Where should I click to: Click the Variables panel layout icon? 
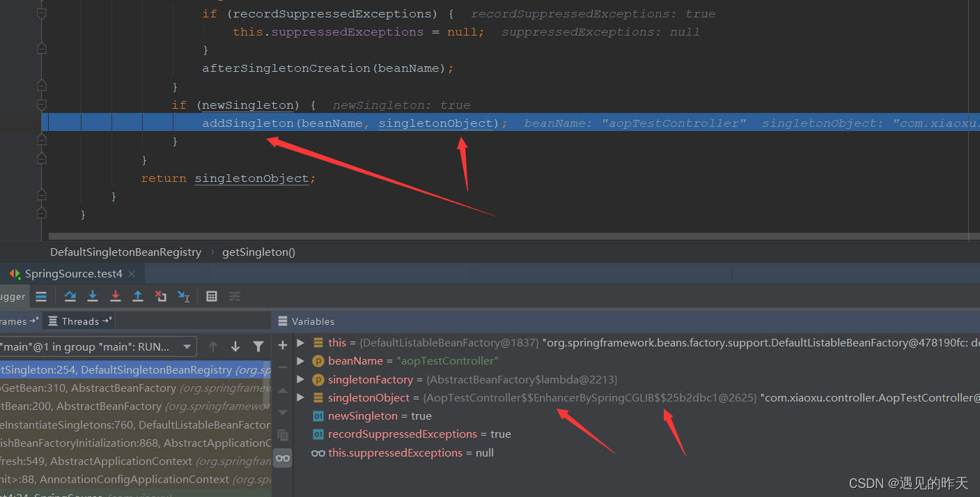point(282,321)
